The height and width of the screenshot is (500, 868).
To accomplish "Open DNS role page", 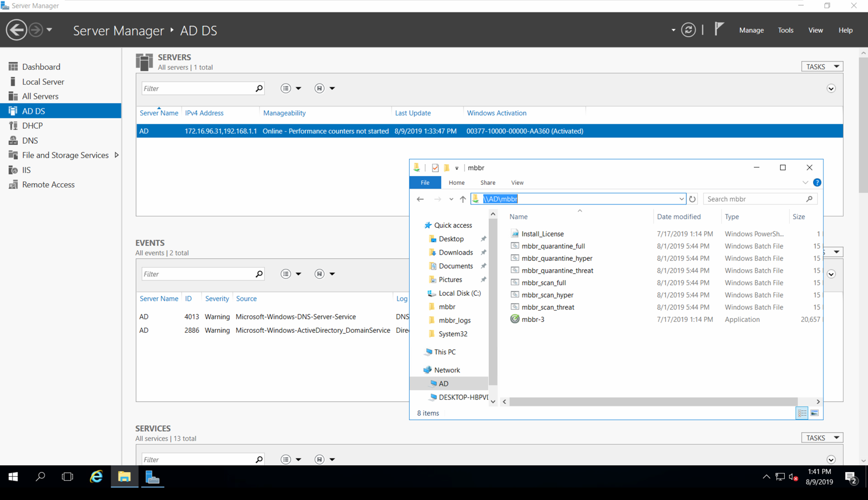I will pos(29,140).
